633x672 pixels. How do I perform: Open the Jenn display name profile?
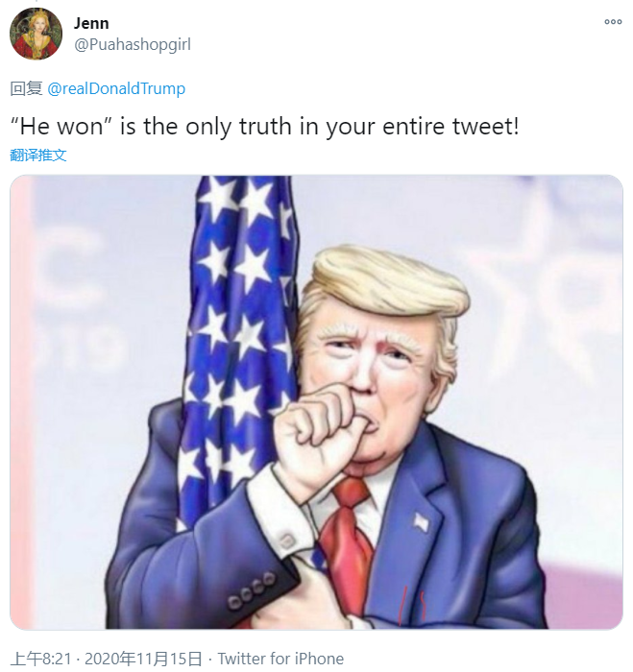tap(91, 23)
